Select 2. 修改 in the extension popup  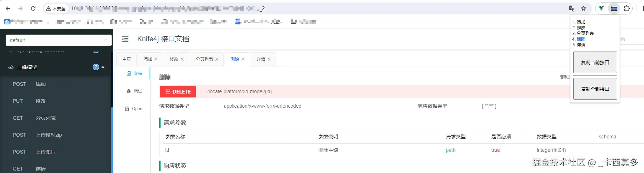pos(579,28)
